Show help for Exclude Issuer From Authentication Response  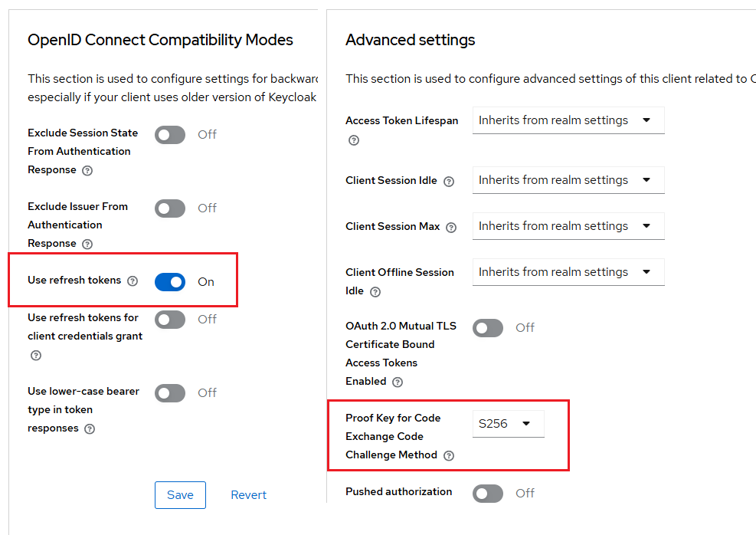click(x=87, y=244)
